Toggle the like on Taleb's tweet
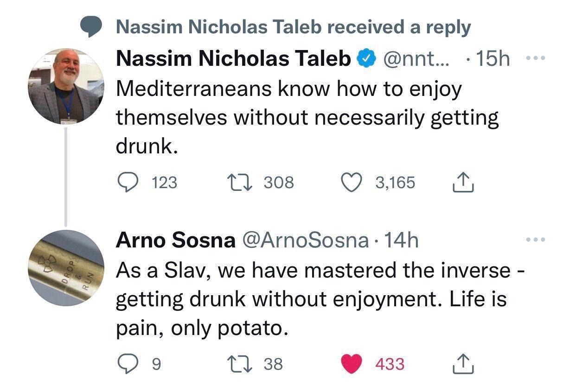 [352, 182]
